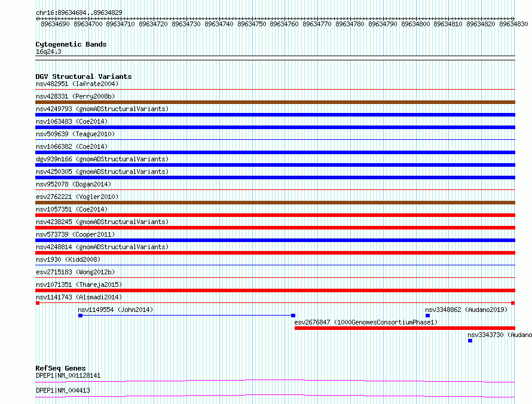
Task: Open variant nsv4249793 gnomAD label
Action: [x=102, y=109]
